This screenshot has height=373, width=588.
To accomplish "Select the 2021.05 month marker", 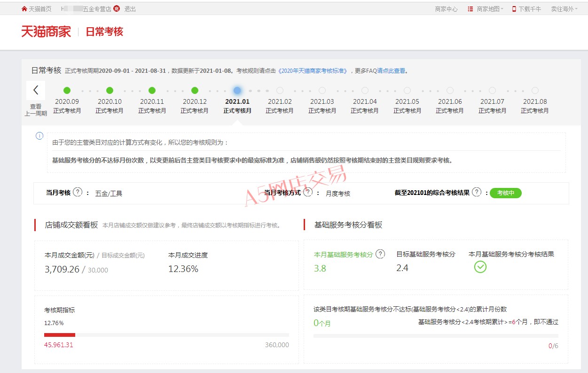I will (x=407, y=90).
